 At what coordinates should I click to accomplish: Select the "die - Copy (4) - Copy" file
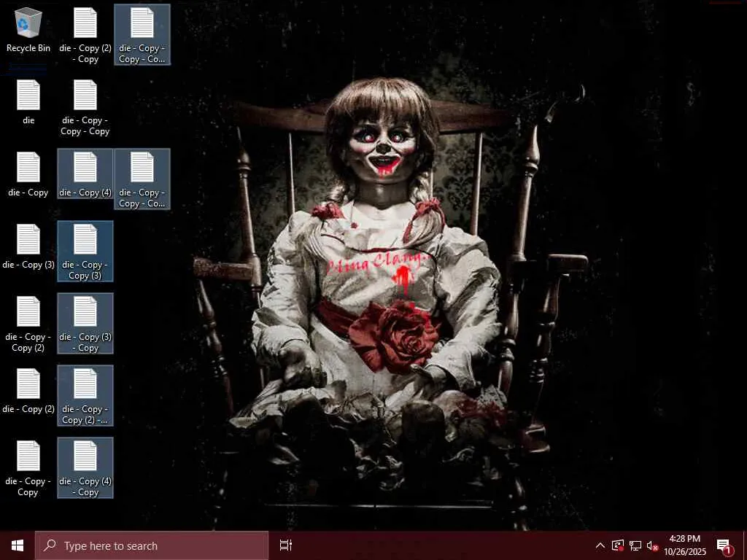pos(85,468)
